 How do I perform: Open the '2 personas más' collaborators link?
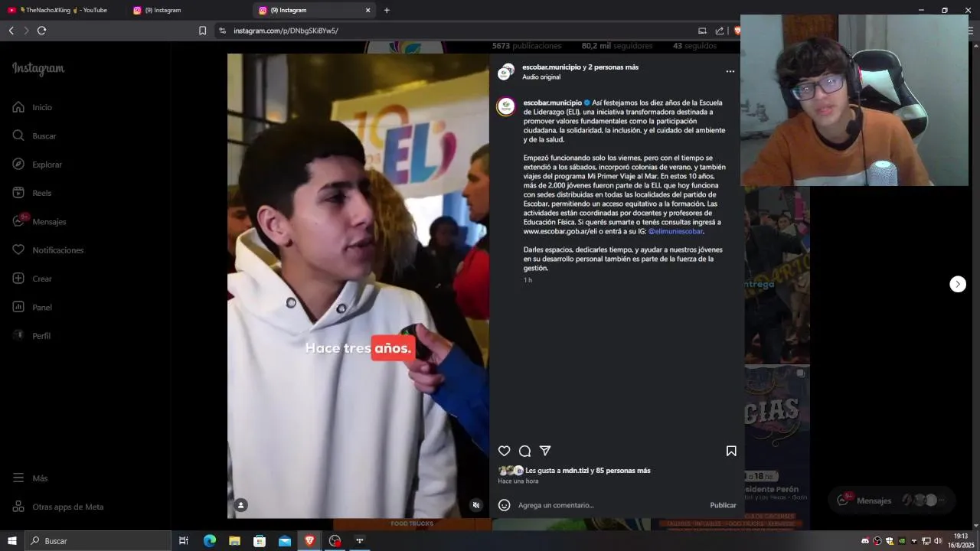point(613,67)
